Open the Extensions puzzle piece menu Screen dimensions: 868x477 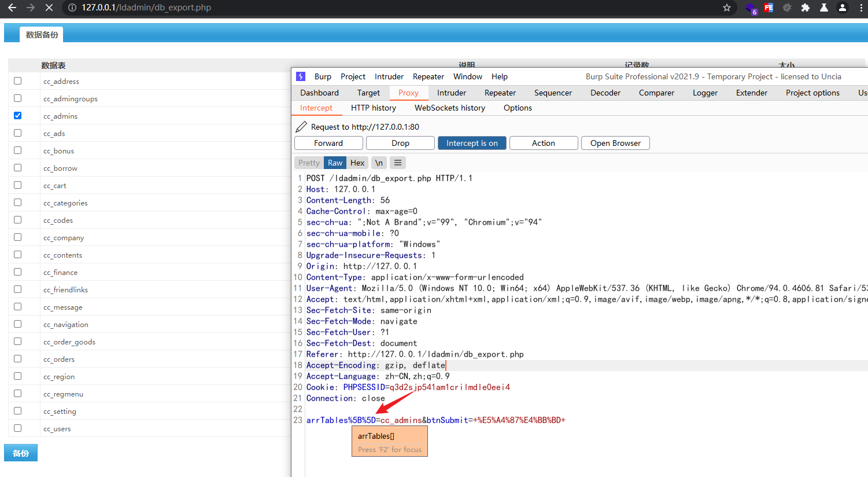pos(806,8)
